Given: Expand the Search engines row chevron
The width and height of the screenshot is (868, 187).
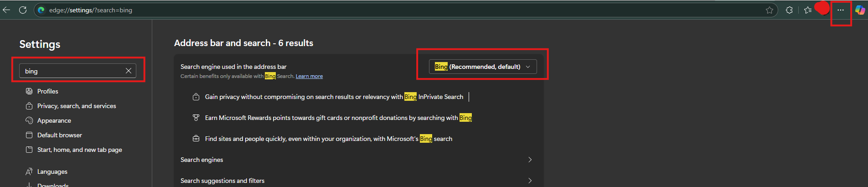Looking at the screenshot, I should 530,160.
